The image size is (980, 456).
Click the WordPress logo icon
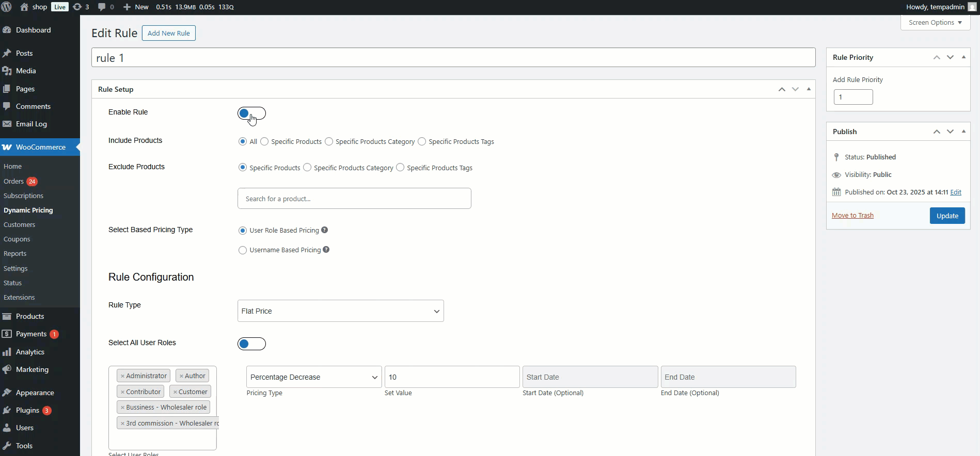point(7,7)
